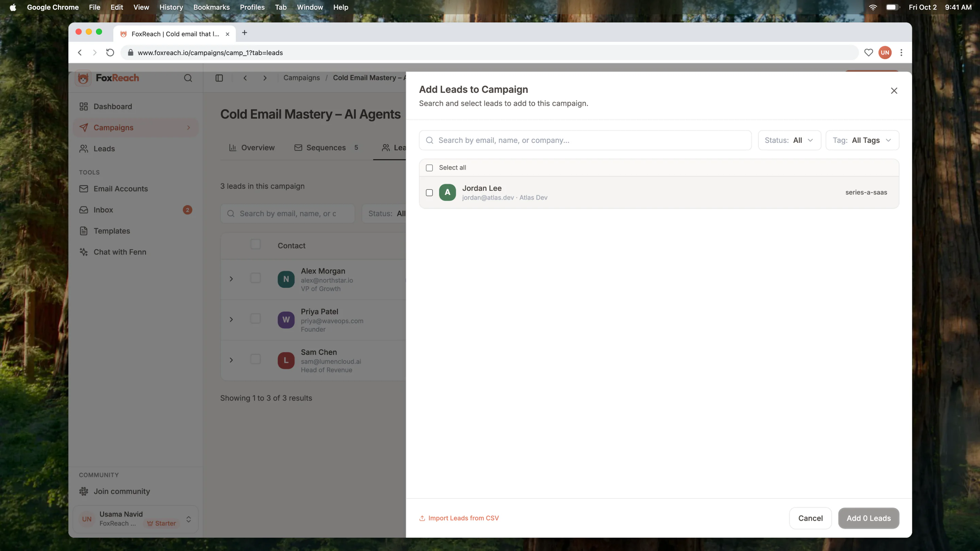
Task: Open Templates in sidebar
Action: (135, 231)
